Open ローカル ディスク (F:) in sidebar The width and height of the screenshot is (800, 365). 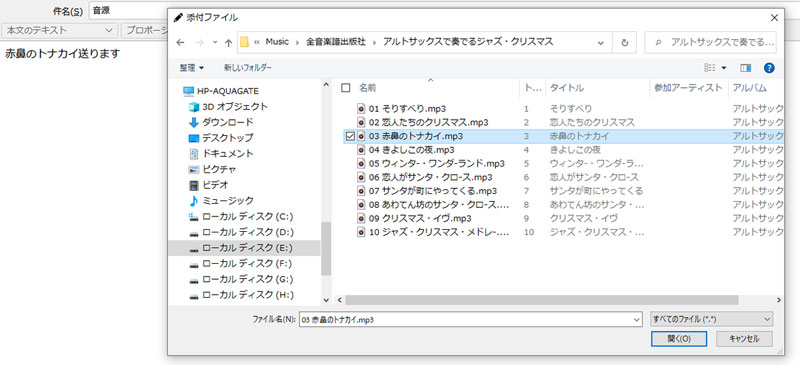point(247,264)
